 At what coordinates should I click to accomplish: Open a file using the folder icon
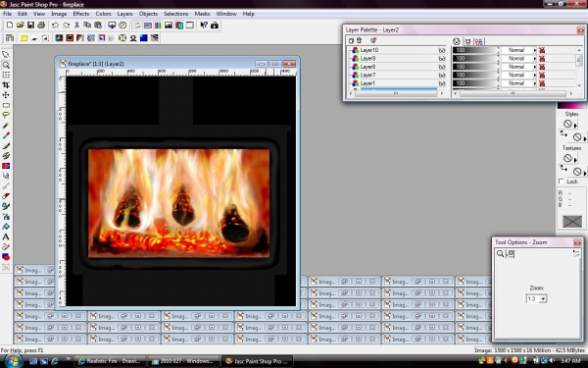tap(21, 26)
